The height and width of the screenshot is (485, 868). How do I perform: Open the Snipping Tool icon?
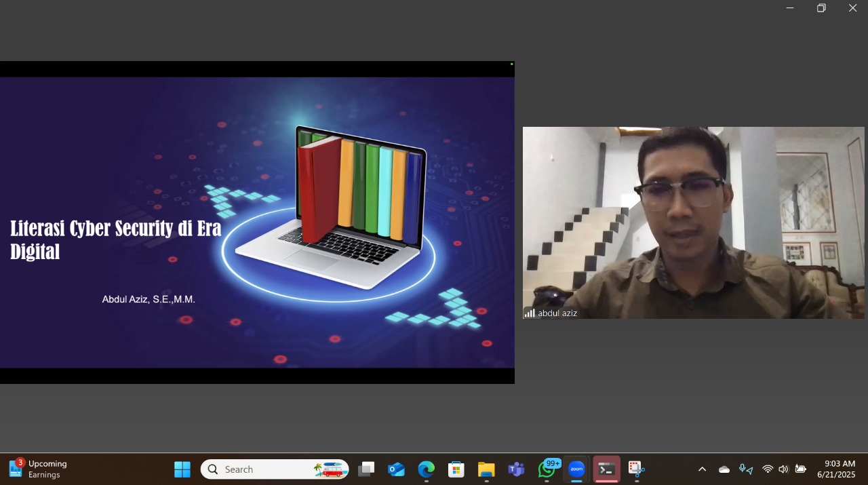636,469
